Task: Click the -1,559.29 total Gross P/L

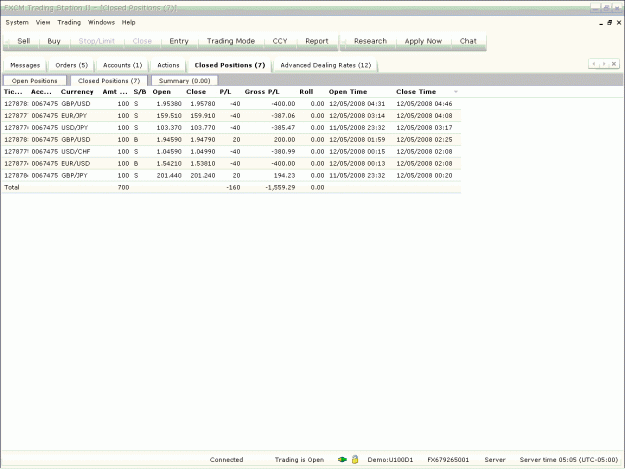Action: pos(280,187)
